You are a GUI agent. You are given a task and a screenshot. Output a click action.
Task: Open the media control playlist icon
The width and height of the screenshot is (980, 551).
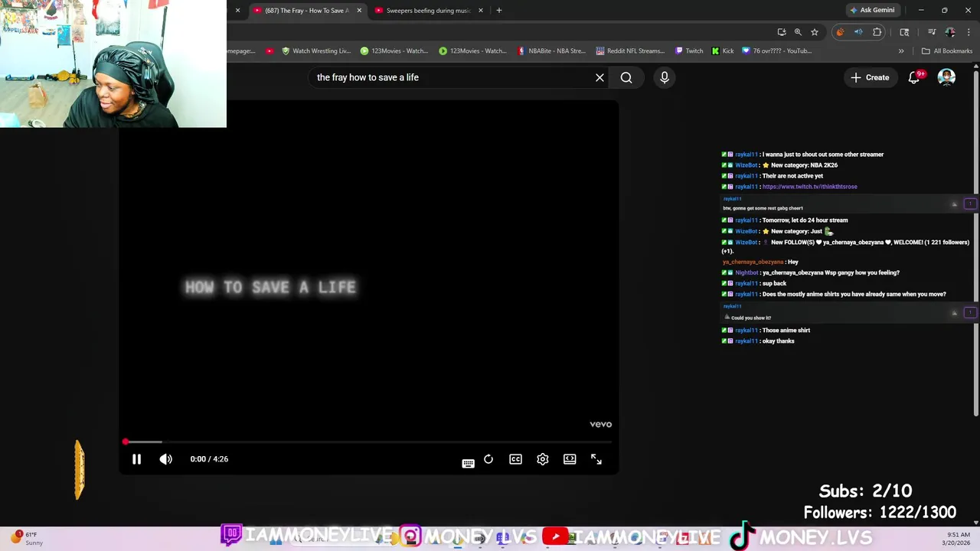(x=932, y=32)
